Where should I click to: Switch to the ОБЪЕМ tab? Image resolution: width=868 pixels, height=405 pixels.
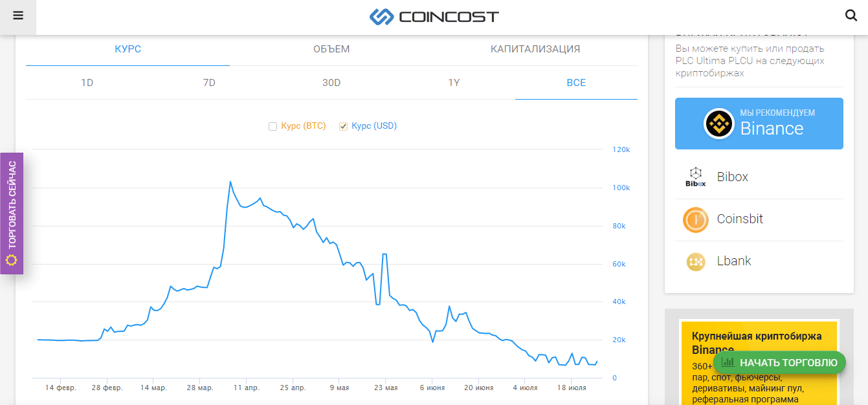tap(331, 49)
